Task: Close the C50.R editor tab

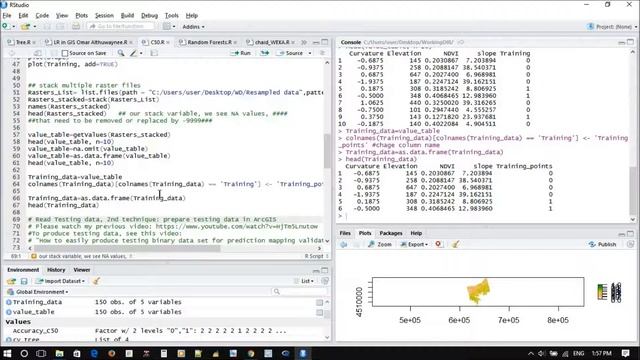Action: pos(168,42)
